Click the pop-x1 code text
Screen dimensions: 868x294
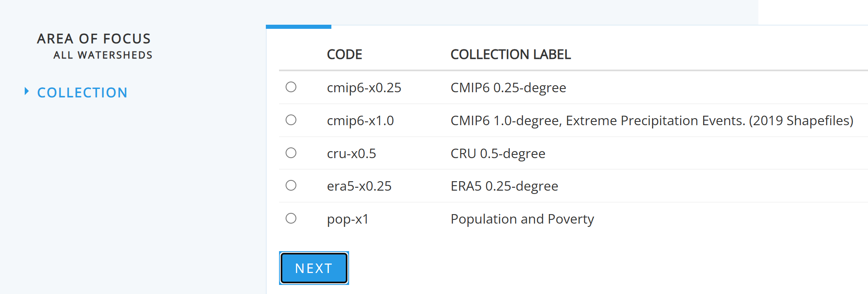pyautogui.click(x=347, y=219)
